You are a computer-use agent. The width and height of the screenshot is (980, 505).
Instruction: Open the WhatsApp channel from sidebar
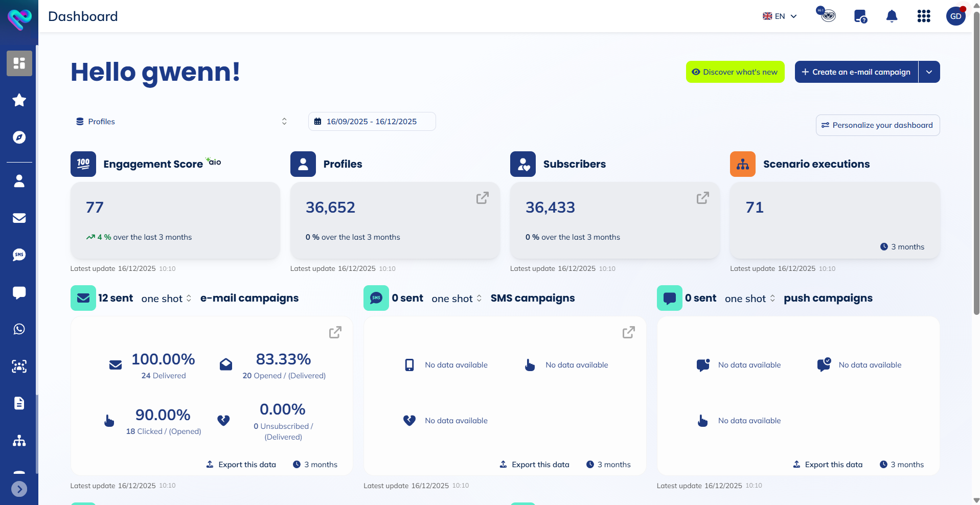click(19, 329)
